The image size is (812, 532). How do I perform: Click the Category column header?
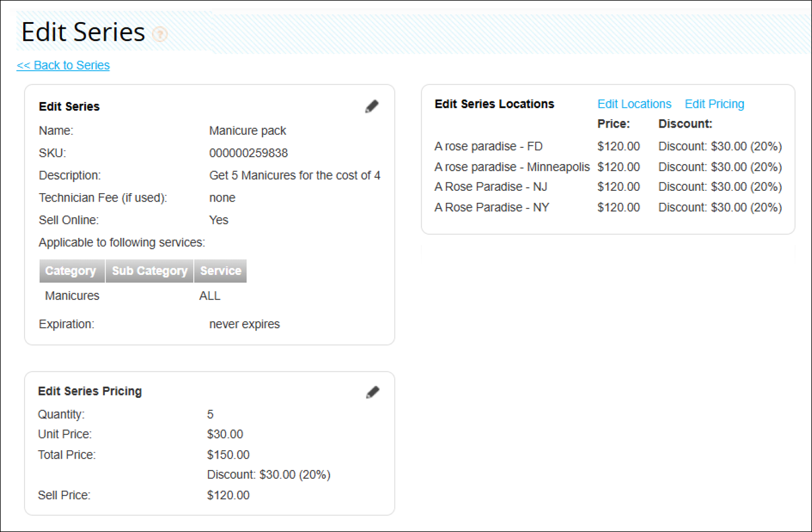tap(72, 271)
